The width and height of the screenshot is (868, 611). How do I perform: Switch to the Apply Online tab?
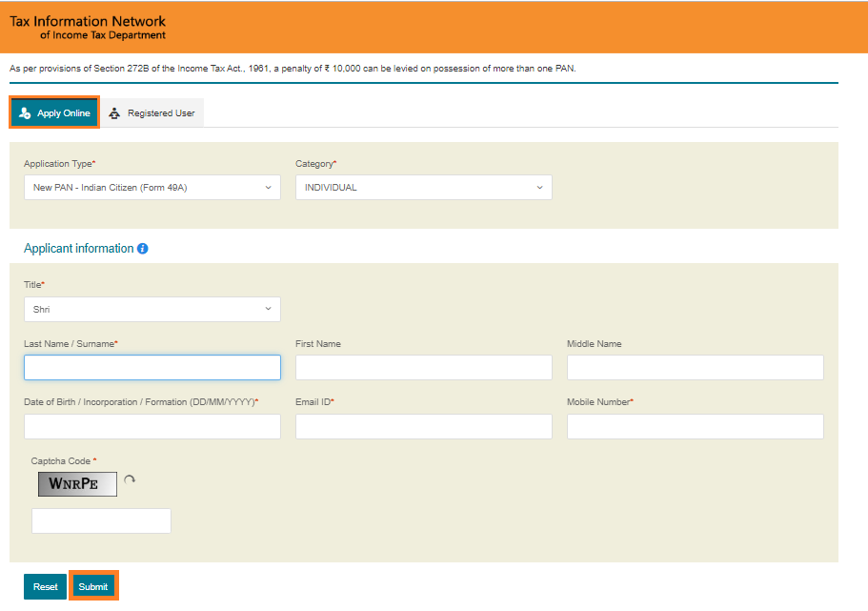point(54,112)
